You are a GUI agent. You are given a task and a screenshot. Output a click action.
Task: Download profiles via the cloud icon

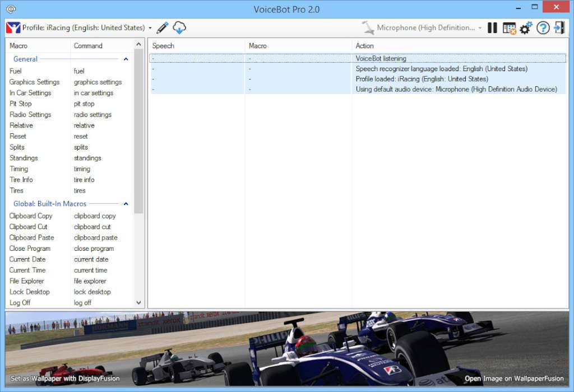178,27
